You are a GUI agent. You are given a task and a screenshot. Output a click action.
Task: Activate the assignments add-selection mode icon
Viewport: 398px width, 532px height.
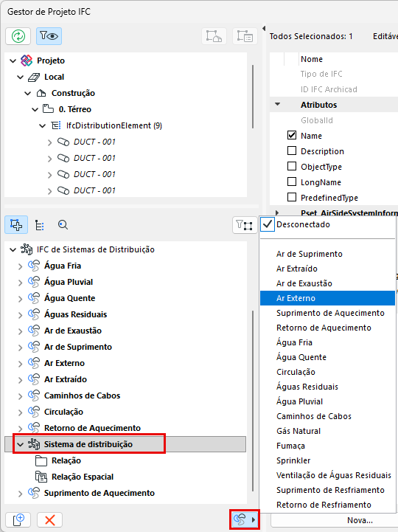[x=16, y=225]
